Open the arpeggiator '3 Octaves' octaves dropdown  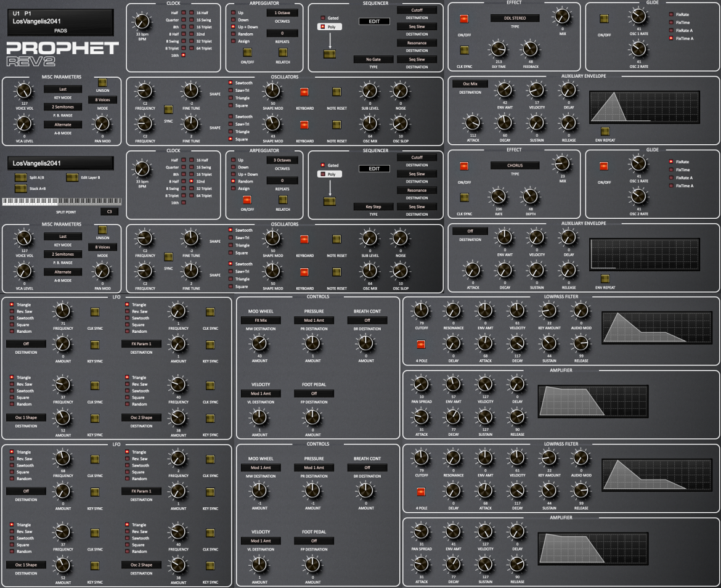click(x=282, y=160)
